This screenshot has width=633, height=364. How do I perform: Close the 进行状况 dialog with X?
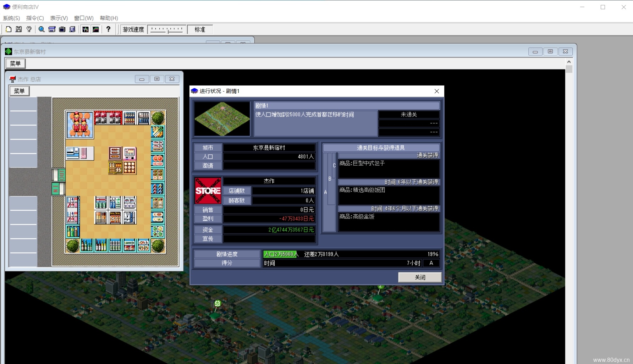(437, 91)
